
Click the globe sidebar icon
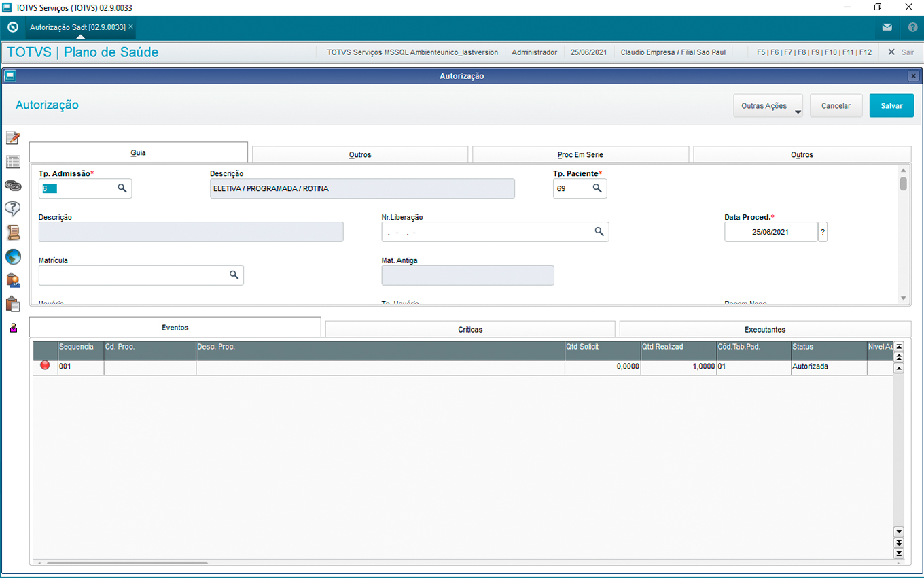tap(12, 256)
